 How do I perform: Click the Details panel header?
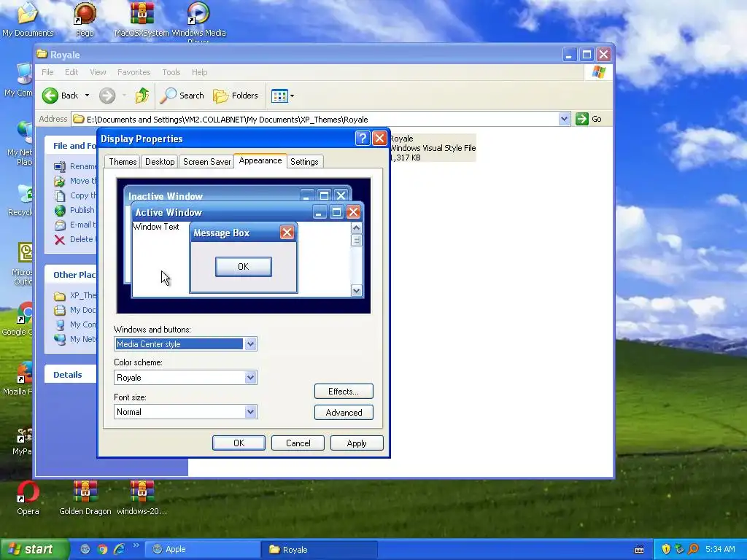(70, 375)
